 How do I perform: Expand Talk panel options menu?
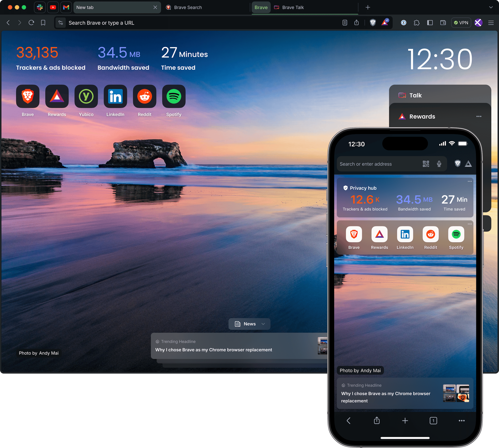click(x=480, y=95)
